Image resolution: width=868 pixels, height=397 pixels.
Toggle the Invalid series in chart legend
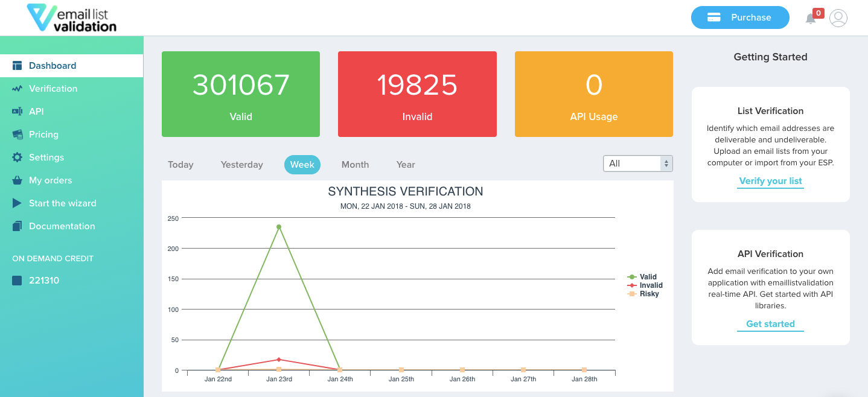click(x=645, y=285)
